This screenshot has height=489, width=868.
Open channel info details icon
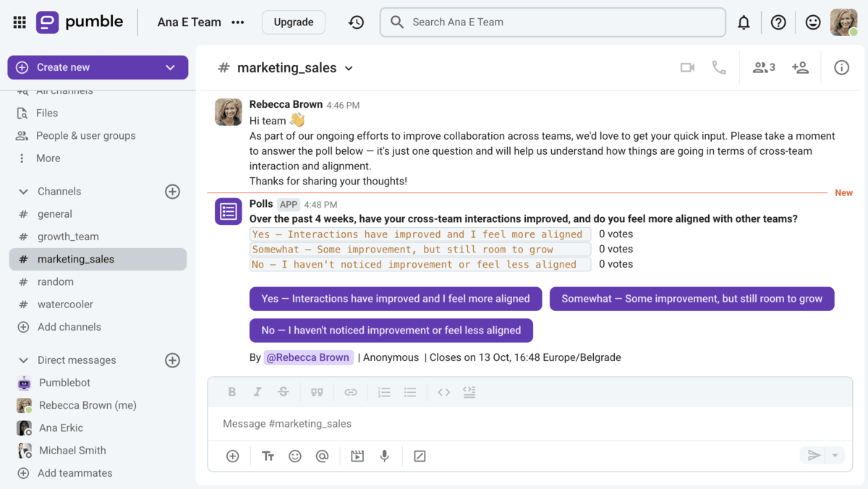tap(841, 67)
